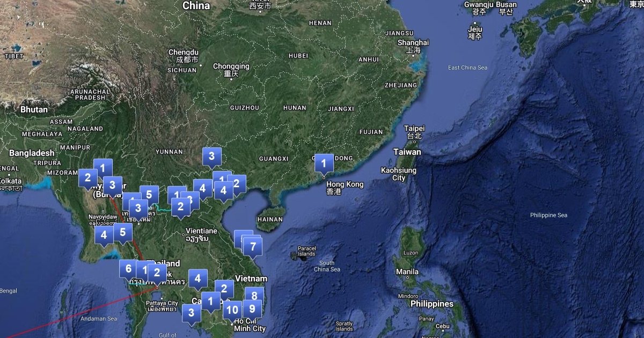Viewport: 644px width, 338px height.
Task: Click marker 3 below Yunnan label
Action: click(211, 156)
